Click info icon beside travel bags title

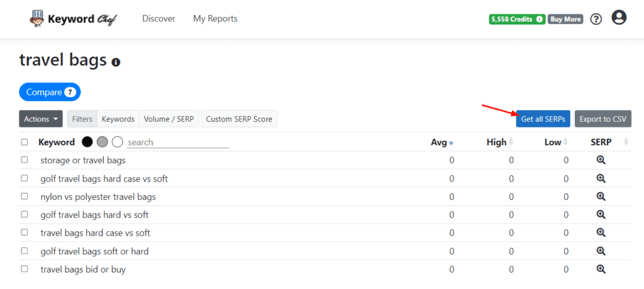tap(116, 62)
